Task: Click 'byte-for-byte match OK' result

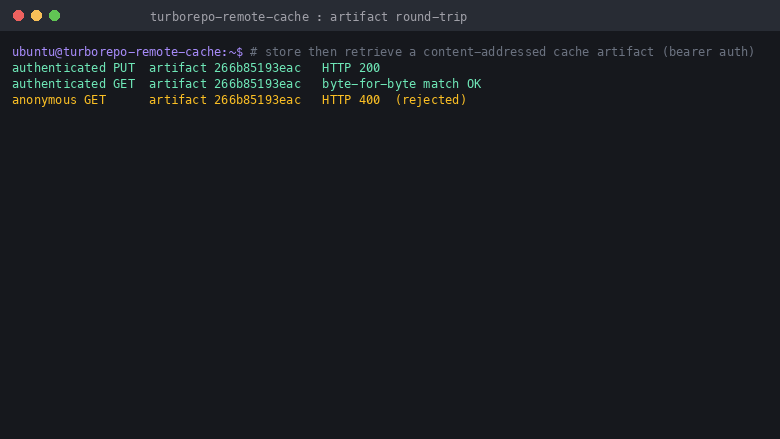Action: (x=401, y=84)
